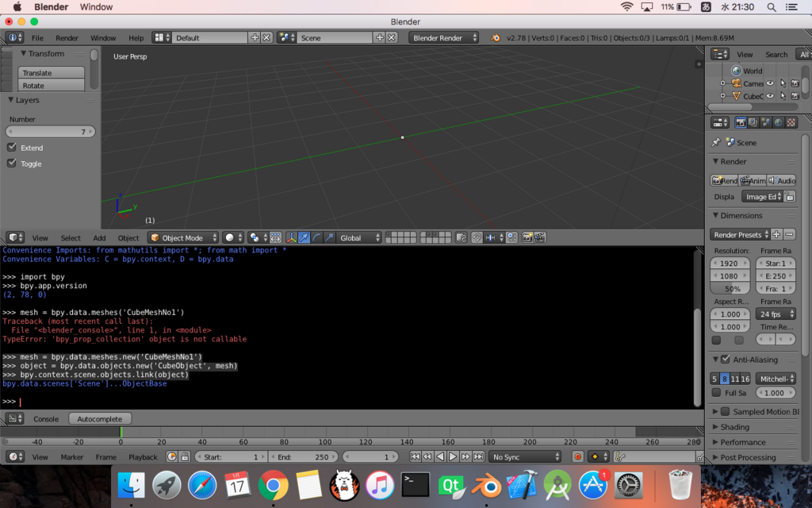This screenshot has width=812, height=508.
Task: Toggle CubeObject renderability camera icon
Action: (795, 96)
